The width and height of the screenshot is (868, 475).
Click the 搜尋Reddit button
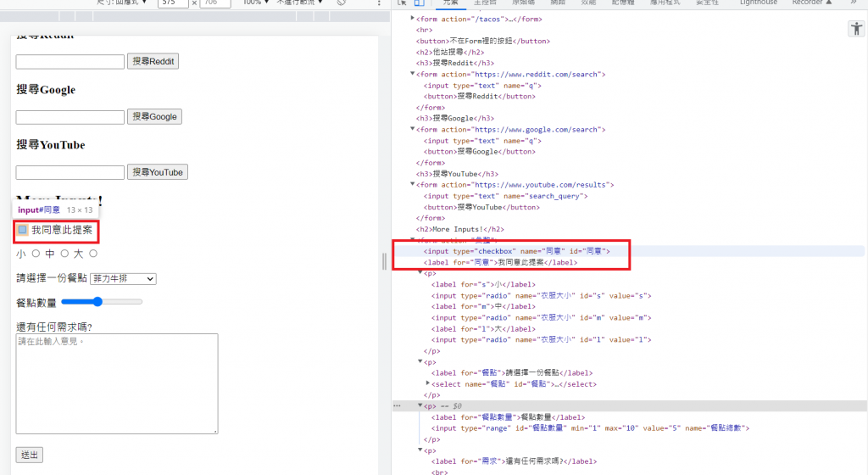tap(153, 61)
